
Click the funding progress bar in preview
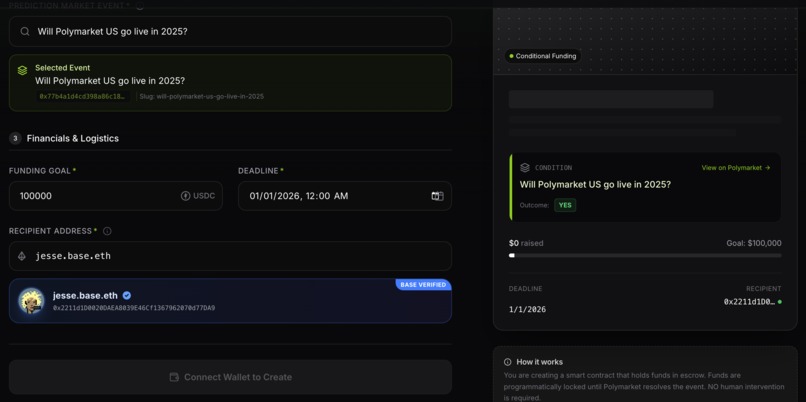point(645,255)
